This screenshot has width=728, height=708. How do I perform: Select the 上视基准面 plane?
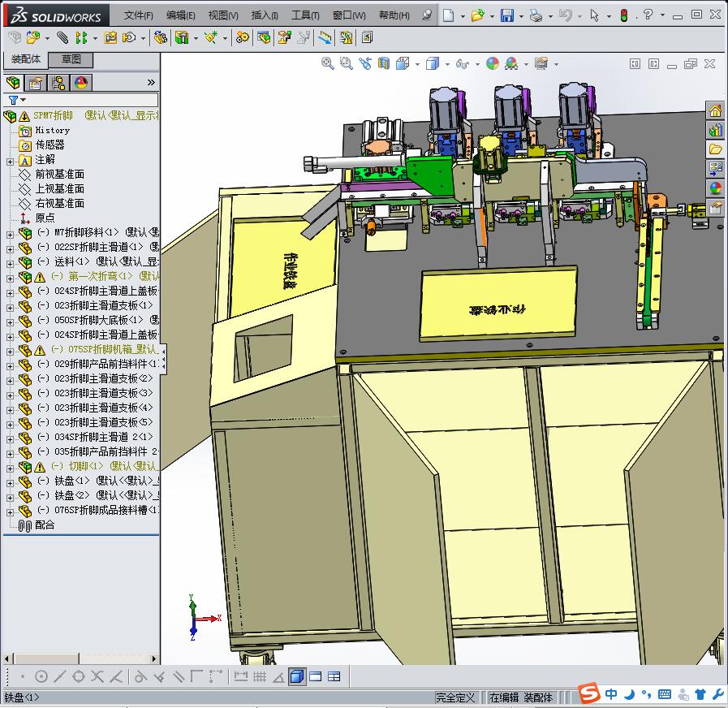[x=59, y=188]
